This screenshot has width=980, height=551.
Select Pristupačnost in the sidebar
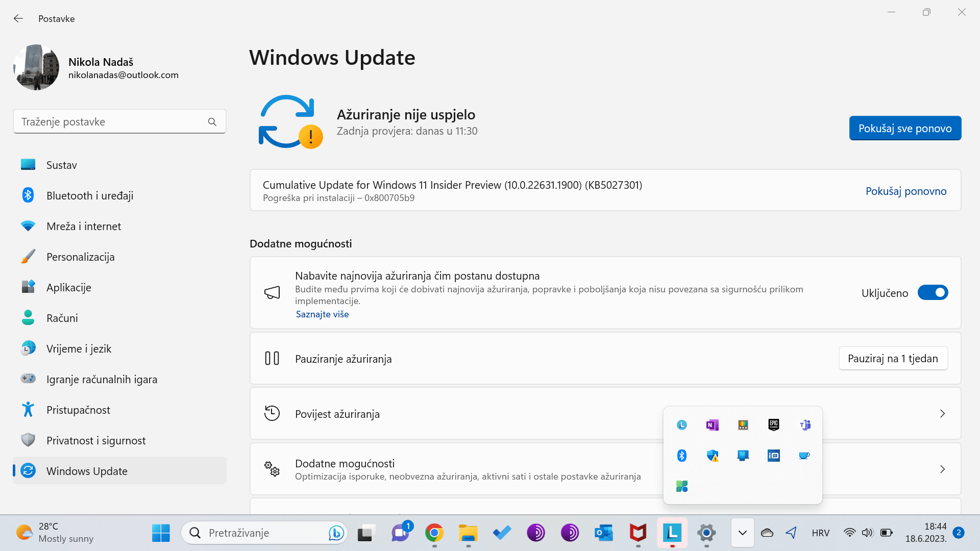pos(119,410)
